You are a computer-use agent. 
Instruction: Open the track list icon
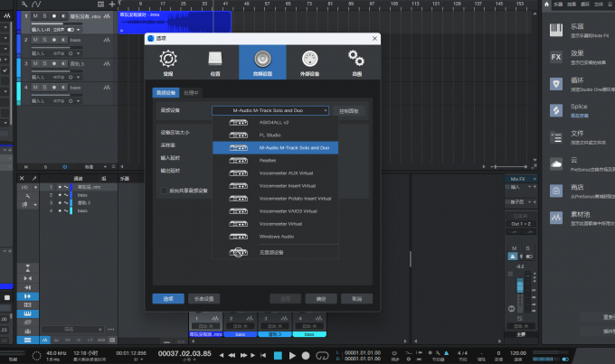[100, 5]
